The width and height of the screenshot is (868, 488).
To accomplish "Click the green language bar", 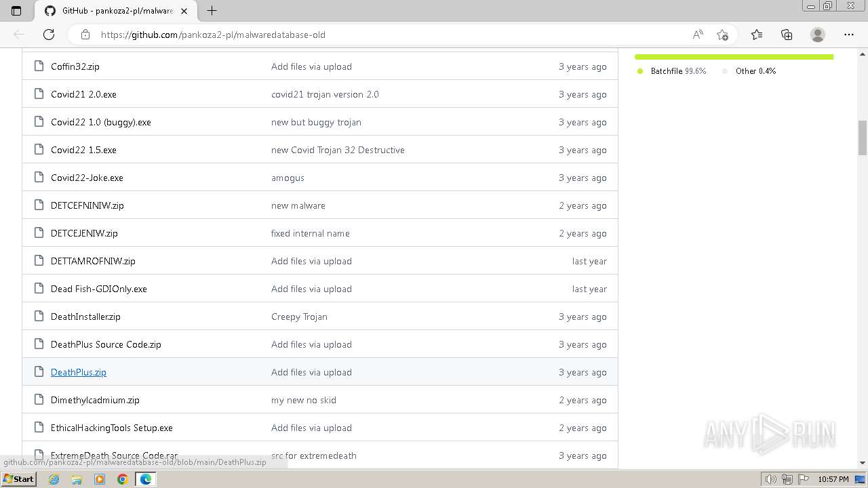I will coord(734,57).
